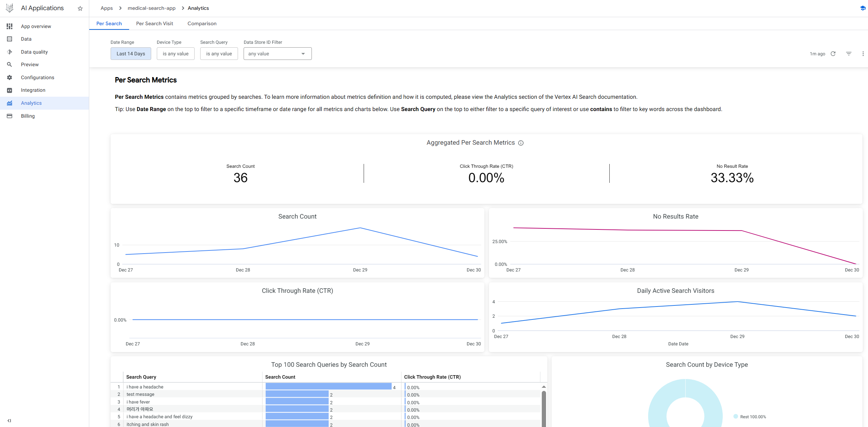Click the graduation cap icon at top right
This screenshot has height=427, width=868.
click(x=862, y=8)
